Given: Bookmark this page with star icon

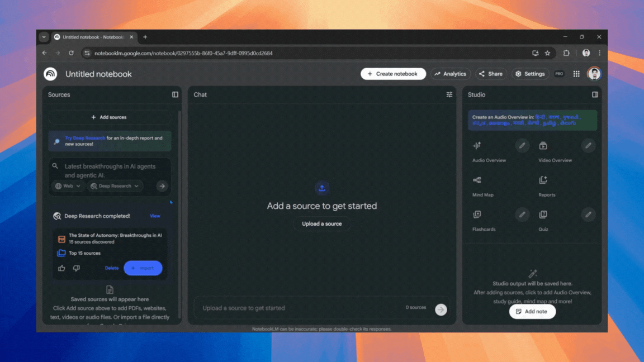Looking at the screenshot, I should (x=547, y=53).
